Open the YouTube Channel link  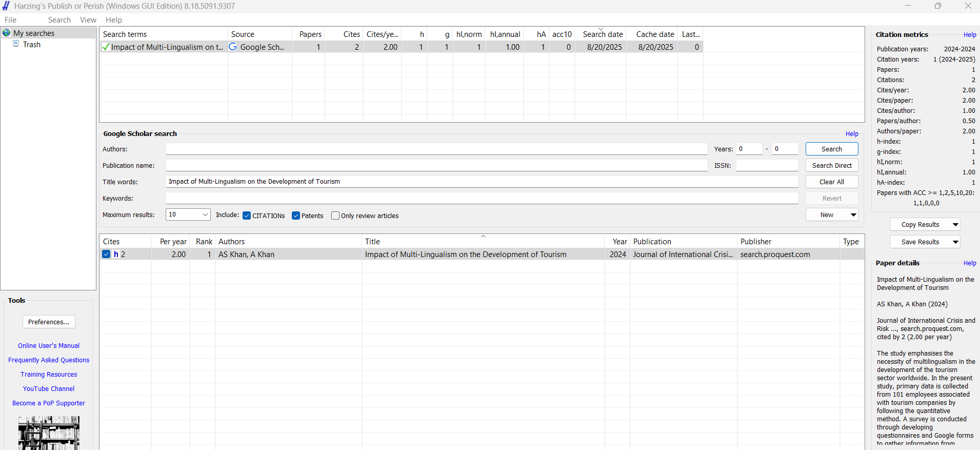point(49,389)
